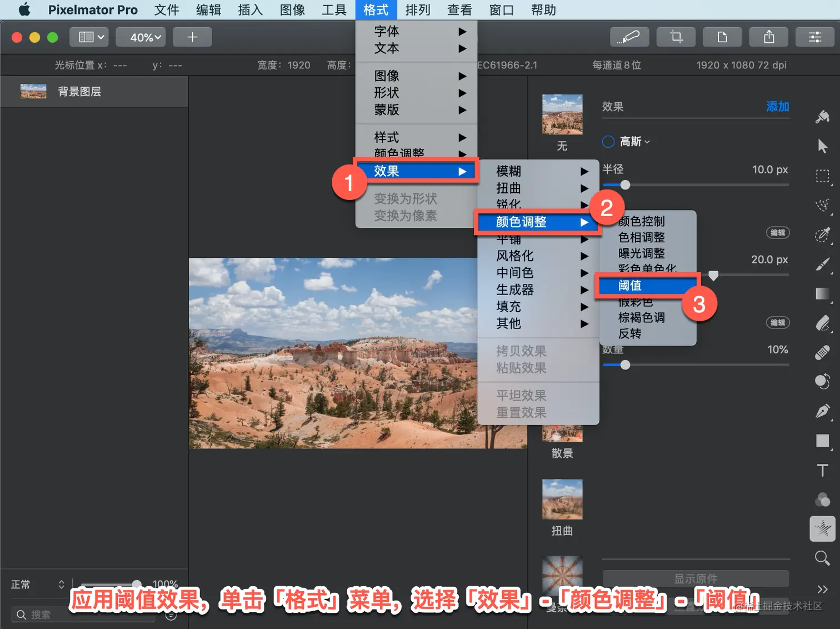Image resolution: width=840 pixels, height=629 pixels.
Task: Open the 正常 blend mode dropdown
Action: tap(38, 585)
